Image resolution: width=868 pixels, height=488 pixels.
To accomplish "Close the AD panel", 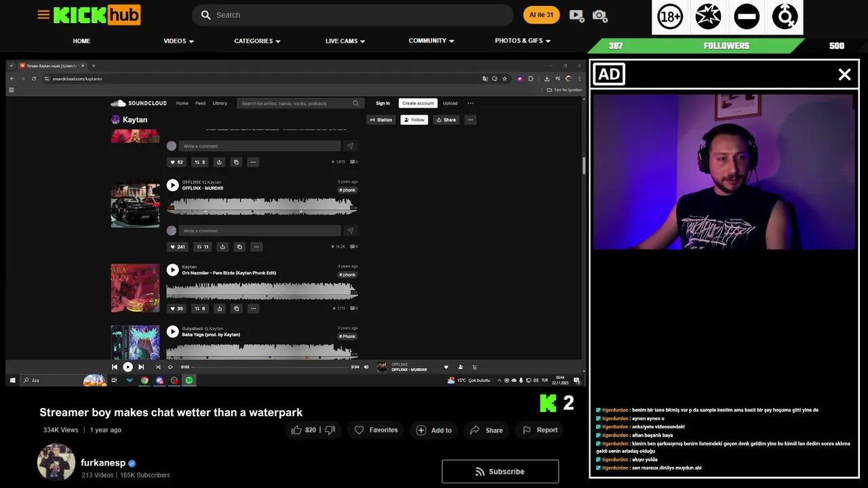I will coord(844,75).
